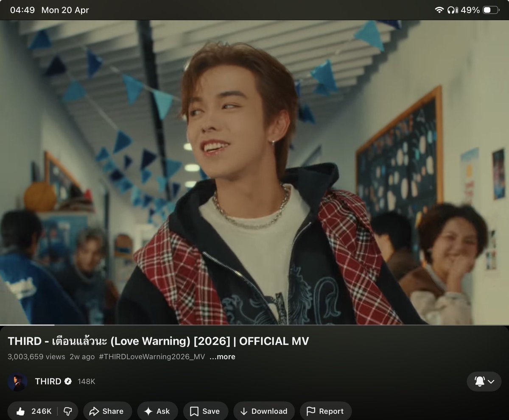Open notification bell dropdown for THIRD

[484, 381]
